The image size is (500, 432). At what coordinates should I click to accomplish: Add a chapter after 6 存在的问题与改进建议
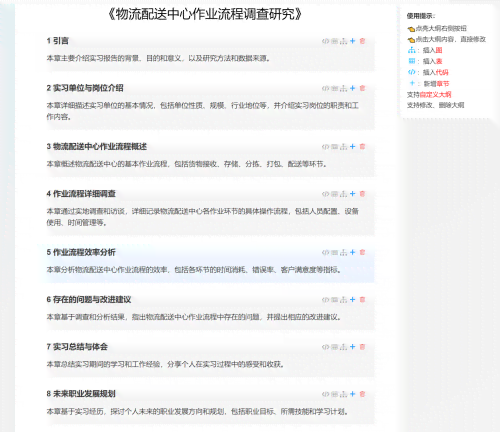pos(353,300)
